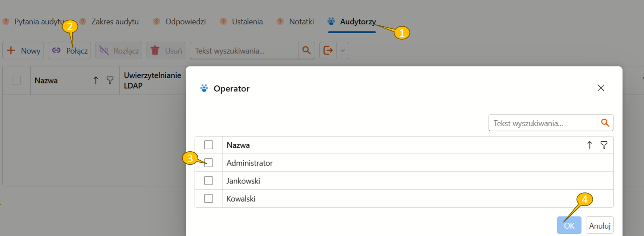Focus the Operator dialog search field
This screenshot has width=644, height=236.
coord(543,123)
